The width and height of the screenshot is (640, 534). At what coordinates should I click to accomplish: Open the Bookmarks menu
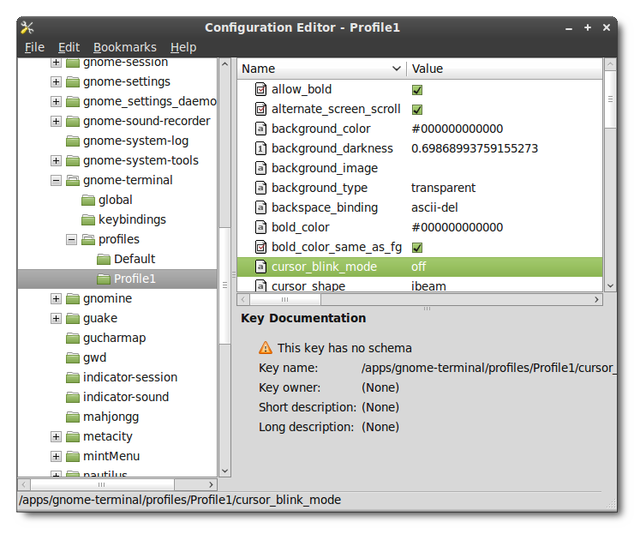[x=124, y=47]
